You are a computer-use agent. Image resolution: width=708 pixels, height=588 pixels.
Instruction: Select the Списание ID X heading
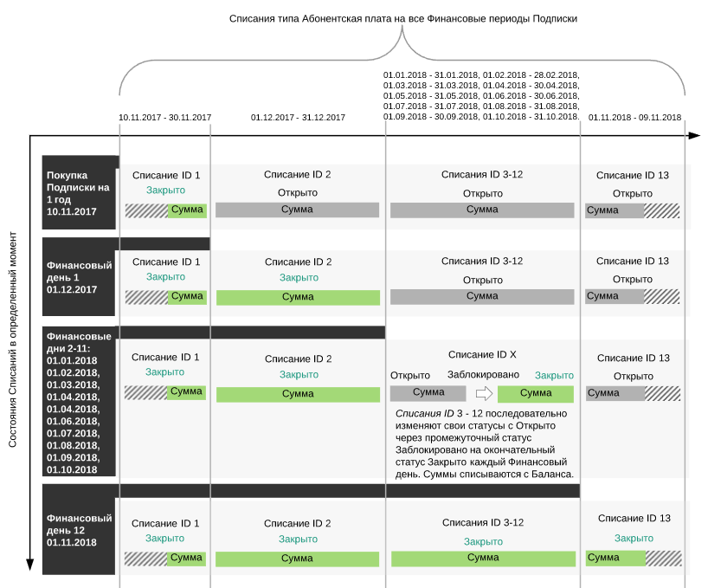482,355
